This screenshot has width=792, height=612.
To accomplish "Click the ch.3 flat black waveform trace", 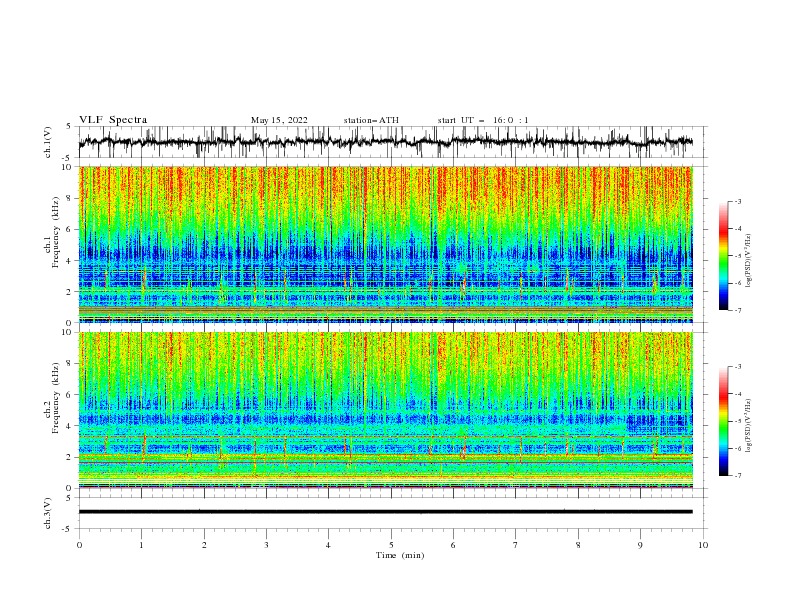I will (385, 512).
